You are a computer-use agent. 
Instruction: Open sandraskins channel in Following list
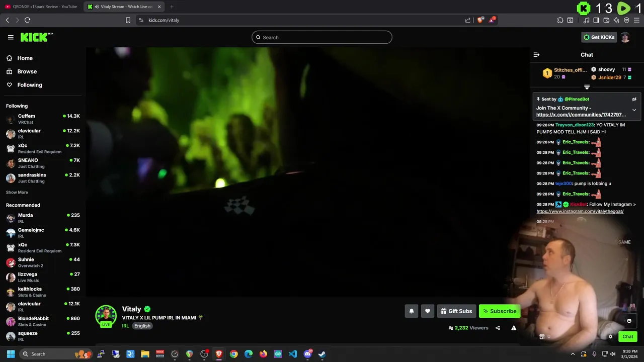coord(43,178)
